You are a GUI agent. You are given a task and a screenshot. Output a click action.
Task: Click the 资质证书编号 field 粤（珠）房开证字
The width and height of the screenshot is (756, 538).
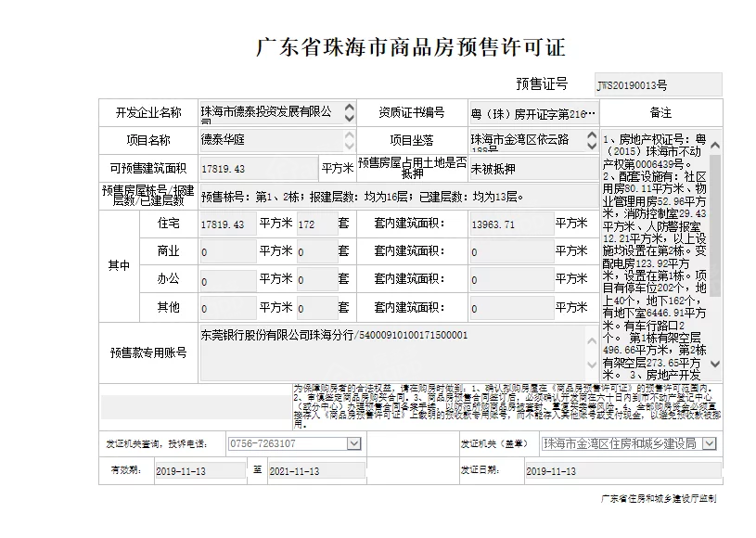(533, 114)
